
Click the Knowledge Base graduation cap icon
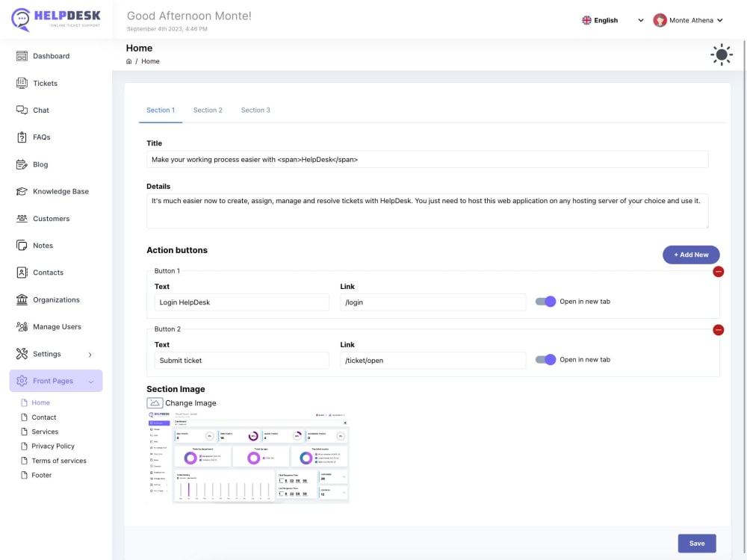(x=22, y=191)
